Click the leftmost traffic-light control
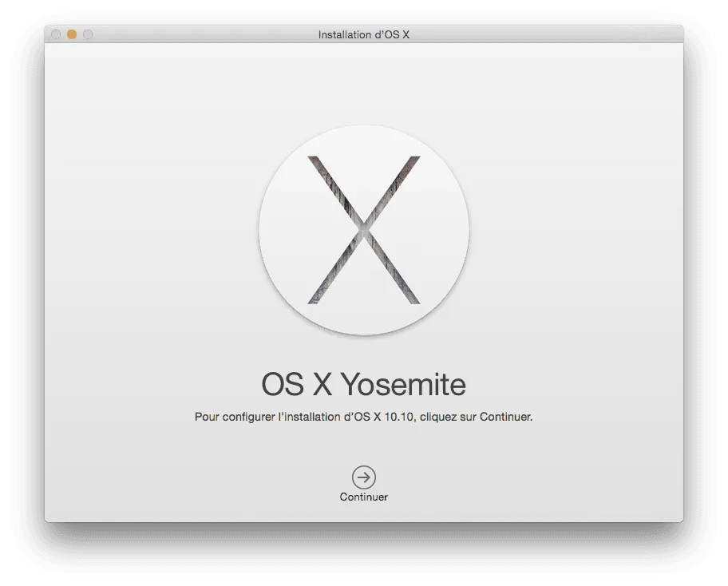 coord(55,34)
